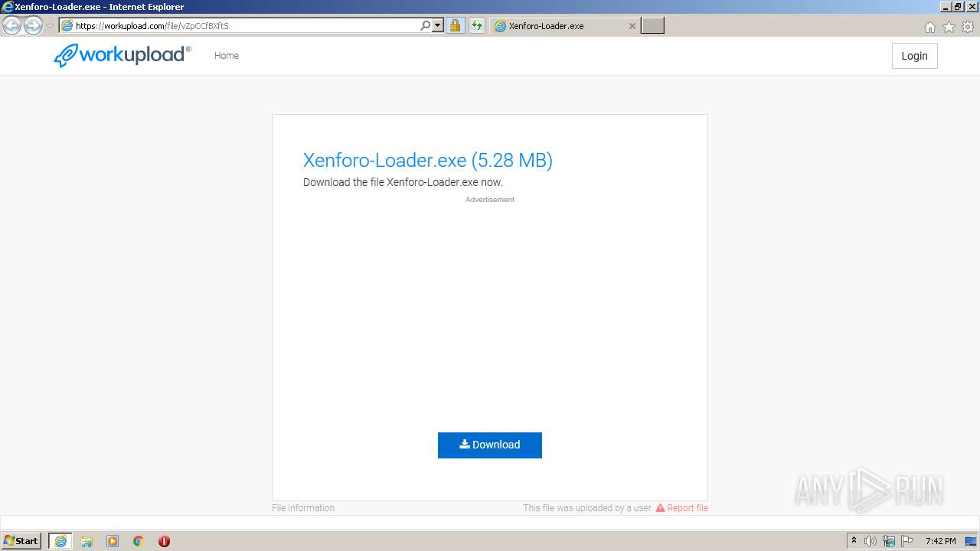Open the Tools gear icon
The height and width of the screenshot is (551, 980).
(968, 27)
